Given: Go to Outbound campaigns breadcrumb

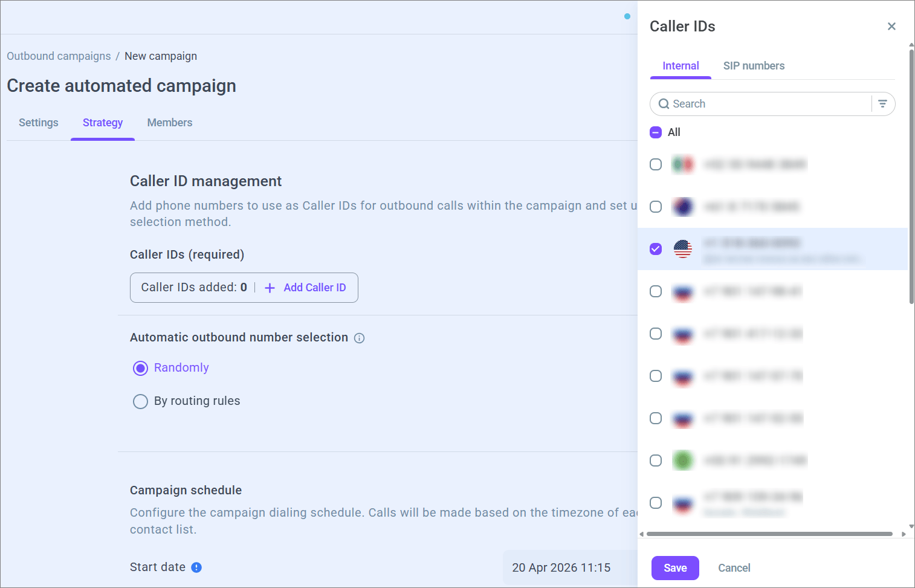Looking at the screenshot, I should click(59, 56).
